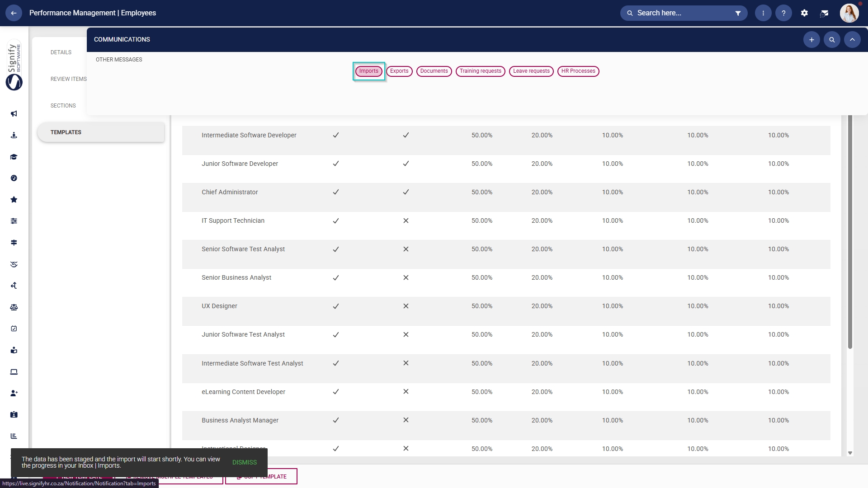
Task: Select the Intermediate Software Developer row
Action: coord(506,141)
